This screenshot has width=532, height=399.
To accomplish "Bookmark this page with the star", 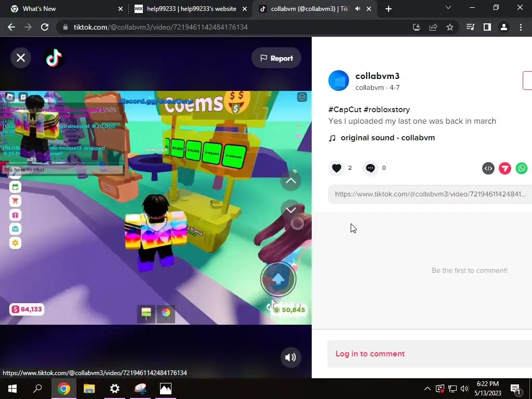I will pos(450,27).
